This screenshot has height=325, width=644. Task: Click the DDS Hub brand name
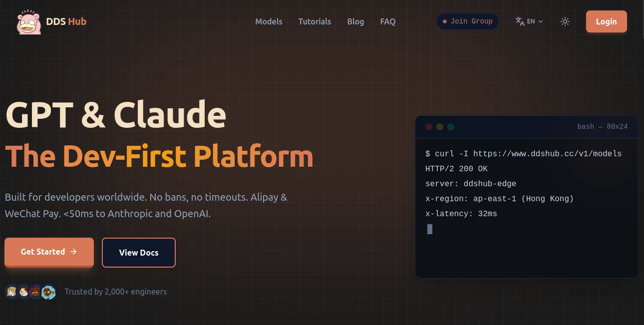coord(66,21)
